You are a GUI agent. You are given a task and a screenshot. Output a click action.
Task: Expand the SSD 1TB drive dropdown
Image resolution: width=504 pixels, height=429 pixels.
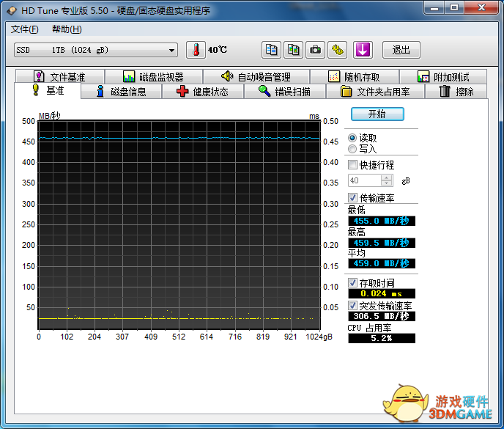pos(171,50)
